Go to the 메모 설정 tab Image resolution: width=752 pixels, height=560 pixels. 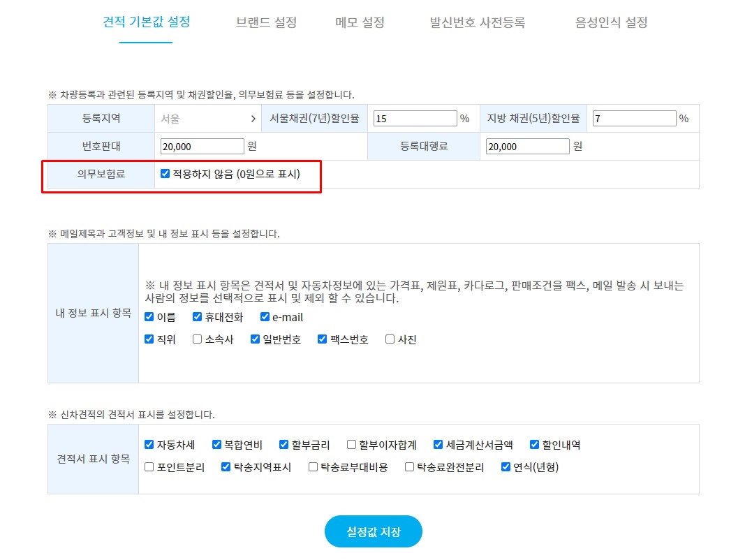click(x=360, y=22)
